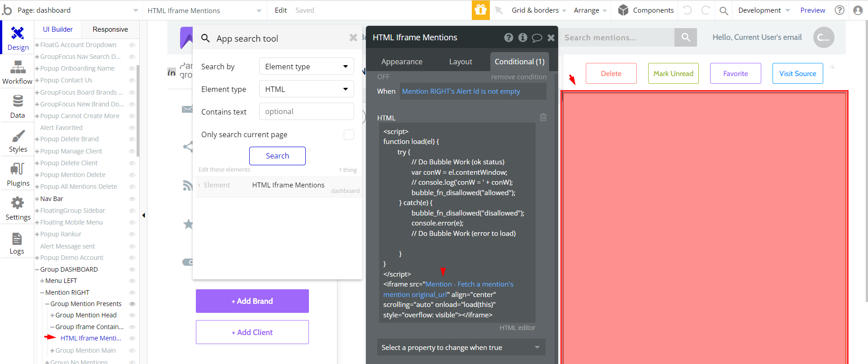Toggle visibility of Group Mention Presents

[x=133, y=304]
